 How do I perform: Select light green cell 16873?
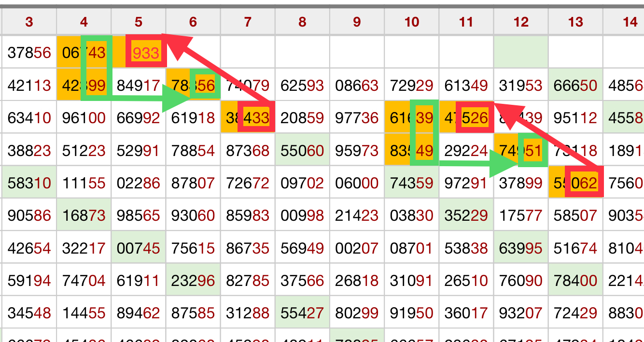[x=84, y=215]
